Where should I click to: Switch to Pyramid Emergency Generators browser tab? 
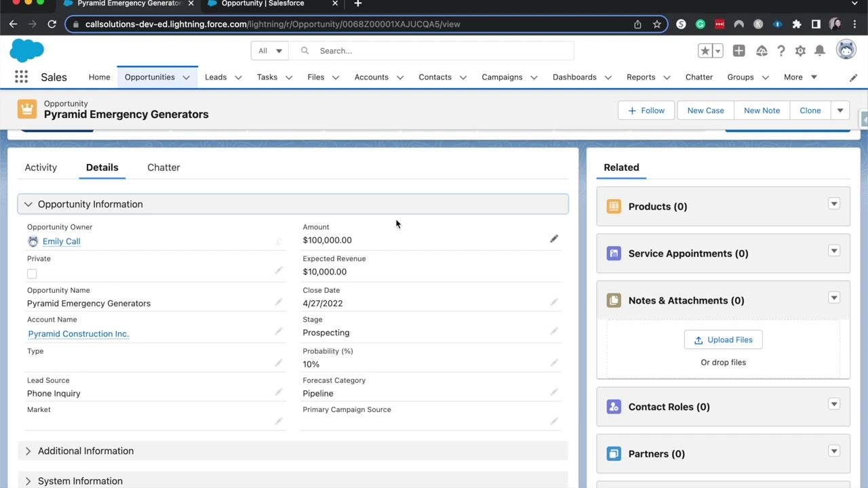[129, 3]
